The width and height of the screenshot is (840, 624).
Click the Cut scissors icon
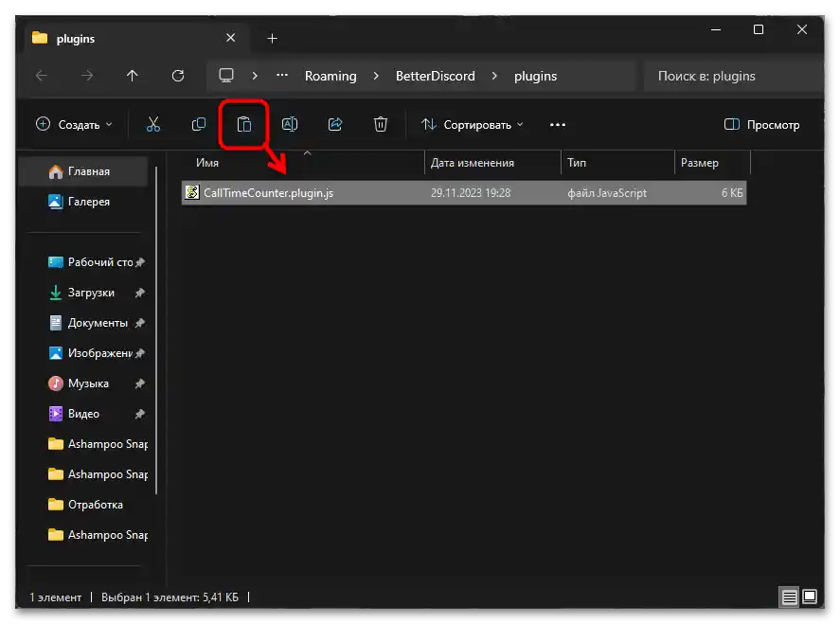(x=152, y=124)
